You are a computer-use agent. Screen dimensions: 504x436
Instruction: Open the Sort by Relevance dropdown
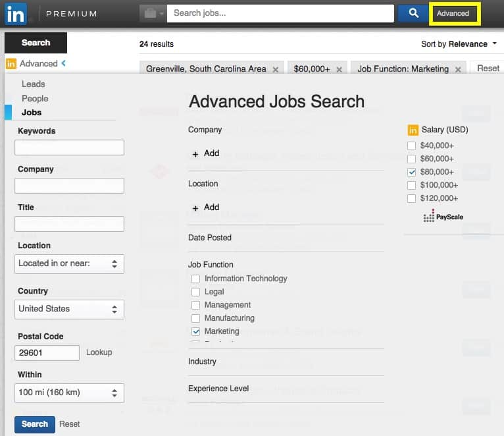(459, 43)
